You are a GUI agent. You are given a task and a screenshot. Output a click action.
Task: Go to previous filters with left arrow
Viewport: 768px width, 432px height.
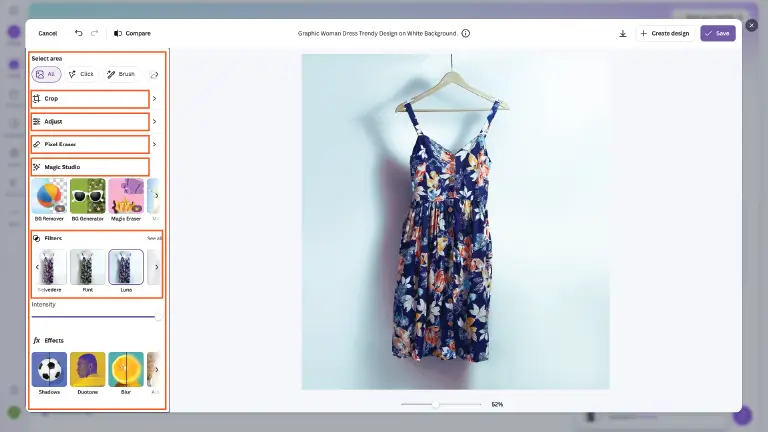pyautogui.click(x=37, y=267)
